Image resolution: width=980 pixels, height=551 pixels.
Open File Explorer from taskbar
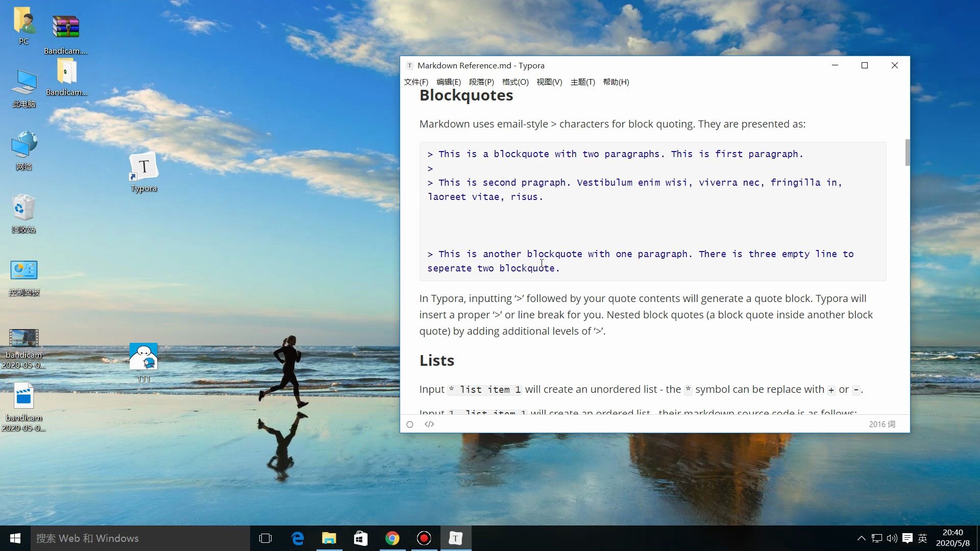329,538
